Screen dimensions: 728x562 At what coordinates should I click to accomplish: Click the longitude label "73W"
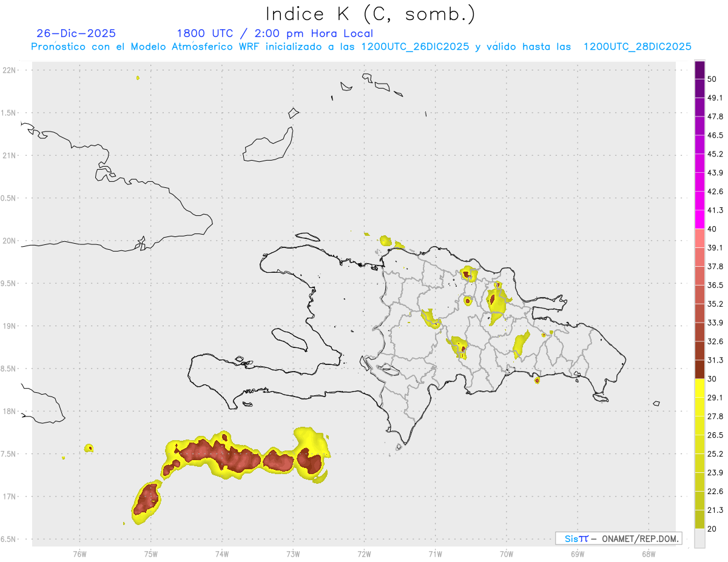293,554
